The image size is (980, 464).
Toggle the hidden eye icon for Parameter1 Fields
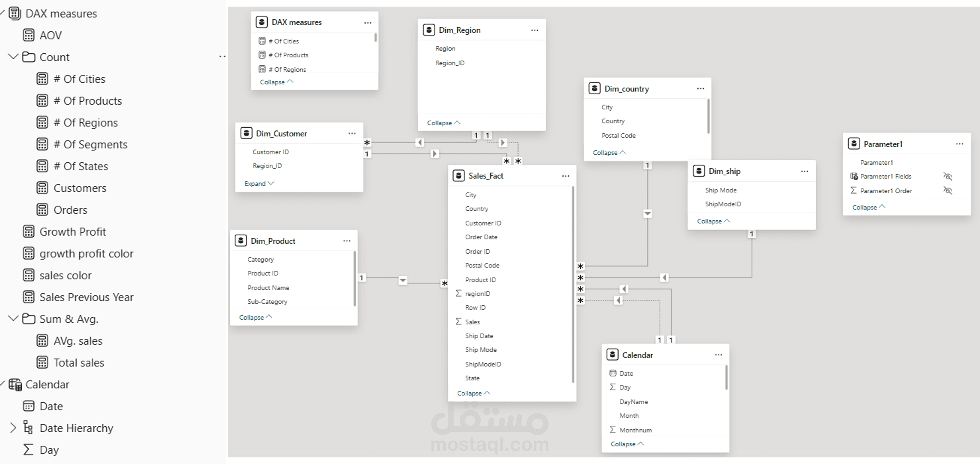(947, 176)
